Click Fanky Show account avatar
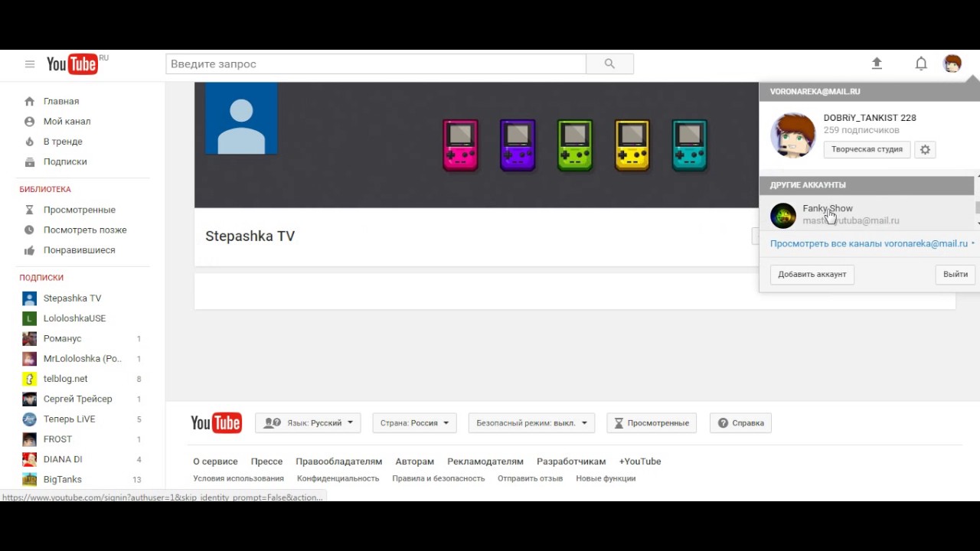The image size is (980, 551). click(783, 216)
